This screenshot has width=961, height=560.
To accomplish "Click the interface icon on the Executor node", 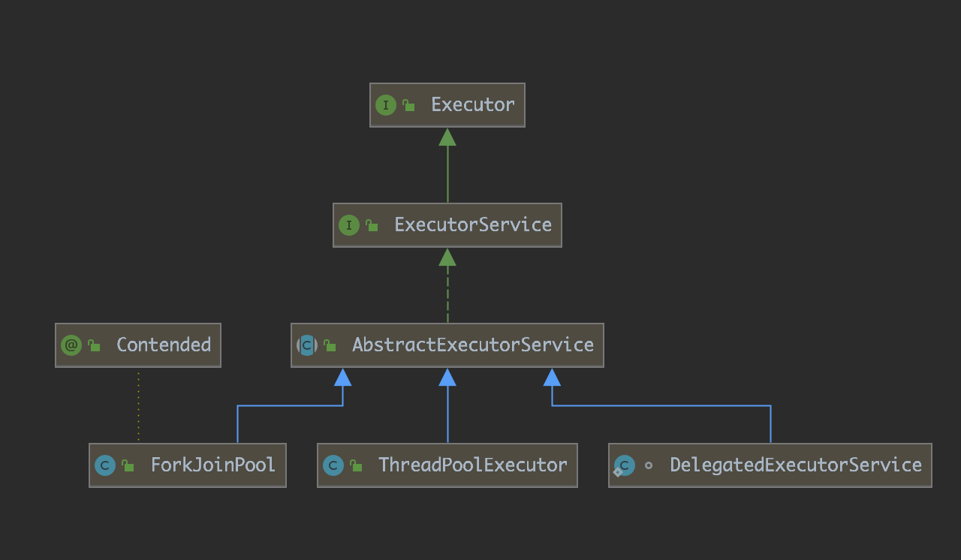I will coord(386,105).
